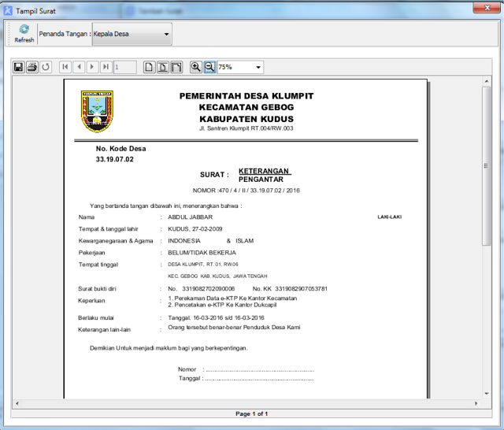Screen dimensions: 504x430
Task: Click the village code 33.19.07.02
Action: click(115, 159)
